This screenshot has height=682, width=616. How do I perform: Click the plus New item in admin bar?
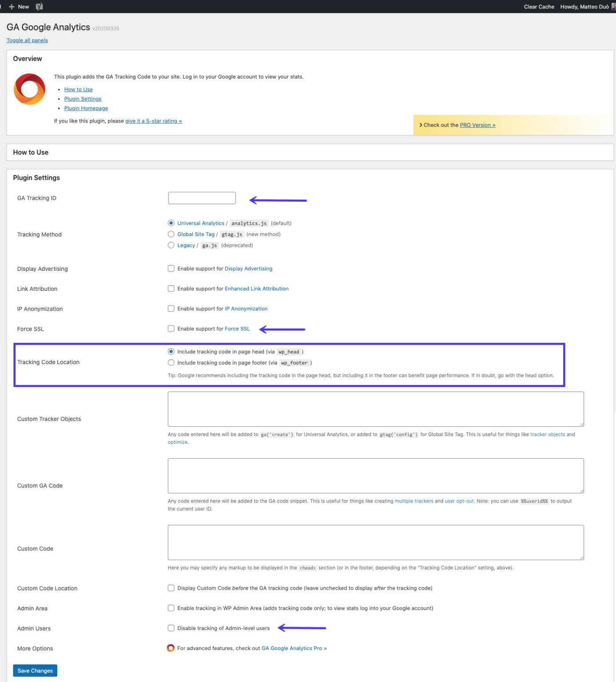coord(19,7)
